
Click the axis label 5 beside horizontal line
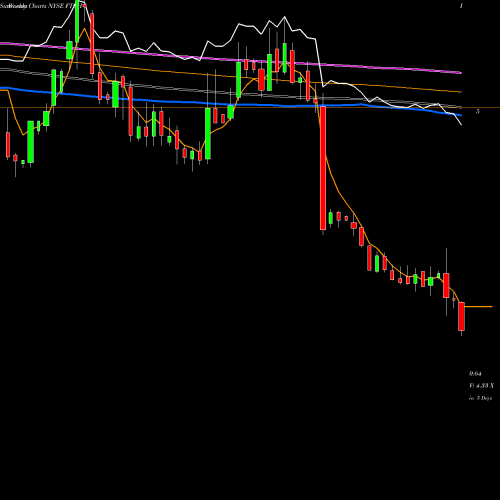tap(477, 112)
